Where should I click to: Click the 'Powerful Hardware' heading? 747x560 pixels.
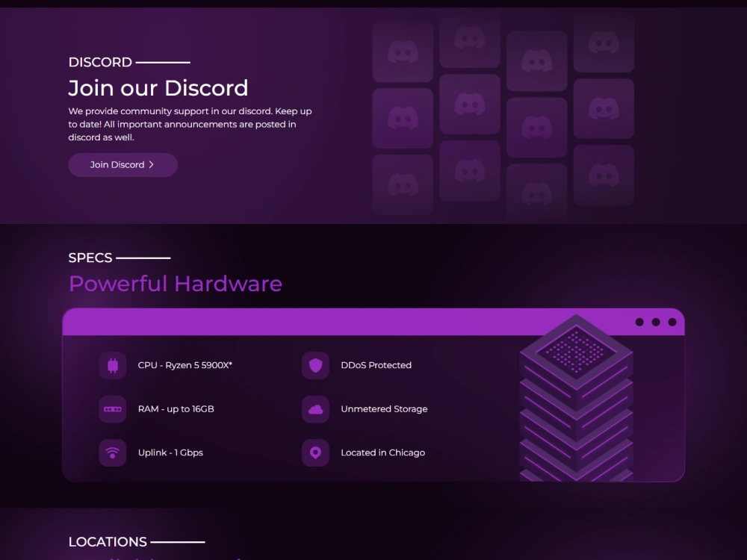point(176,284)
